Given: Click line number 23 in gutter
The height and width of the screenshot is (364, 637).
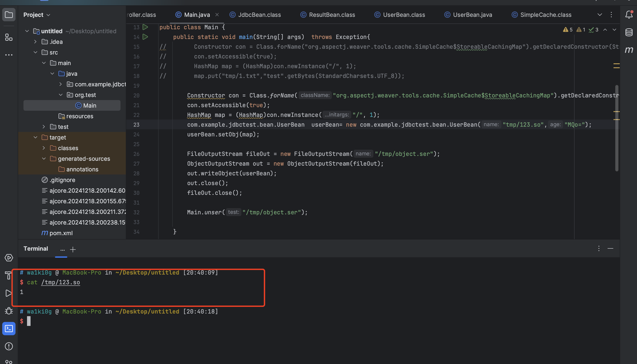Looking at the screenshot, I should coord(136,124).
